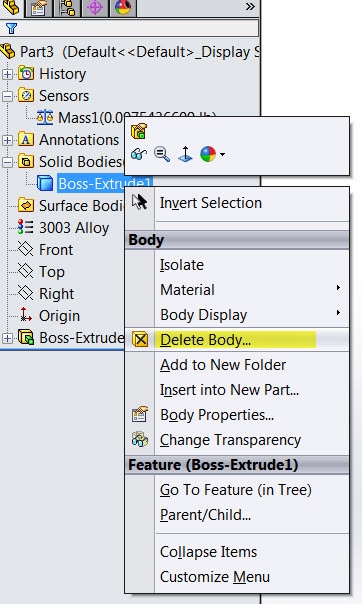Show more tabs with chevron arrows
362x604 pixels.
click(250, 7)
